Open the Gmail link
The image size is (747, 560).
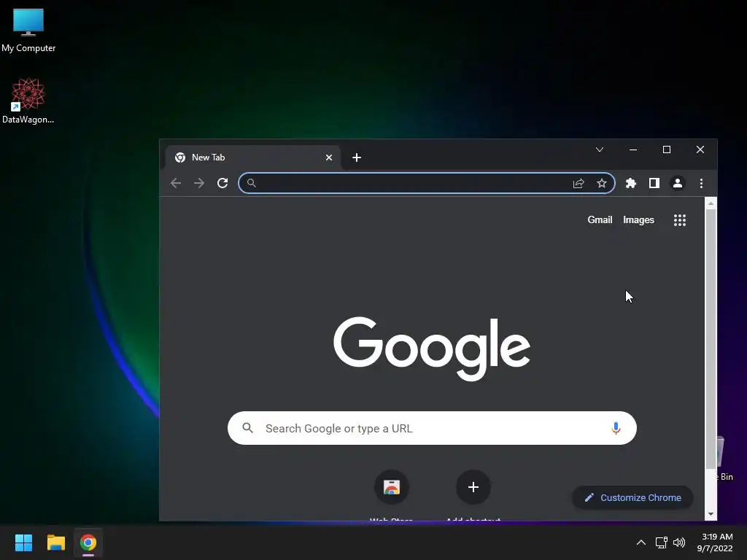(x=600, y=220)
